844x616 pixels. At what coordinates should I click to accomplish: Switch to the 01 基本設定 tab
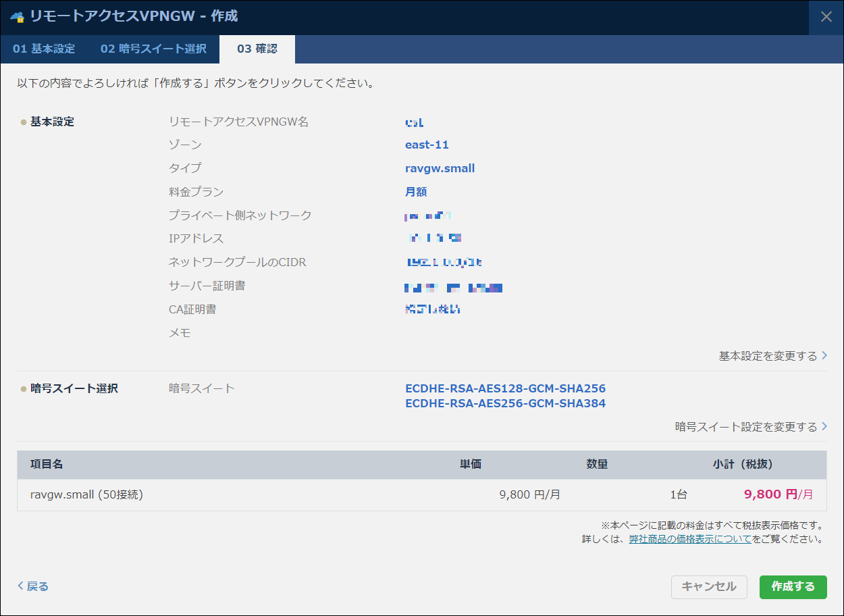44,49
